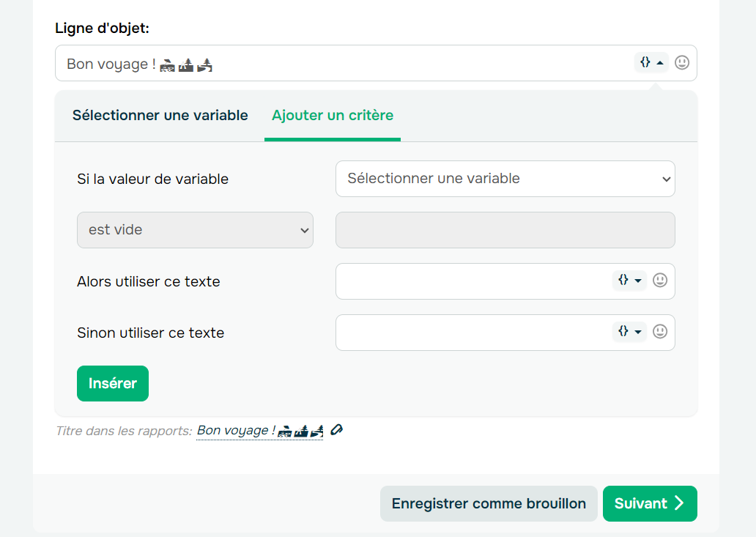Click the first emoji after 'Bon voyage !'
This screenshot has width=756, height=537.
166,64
